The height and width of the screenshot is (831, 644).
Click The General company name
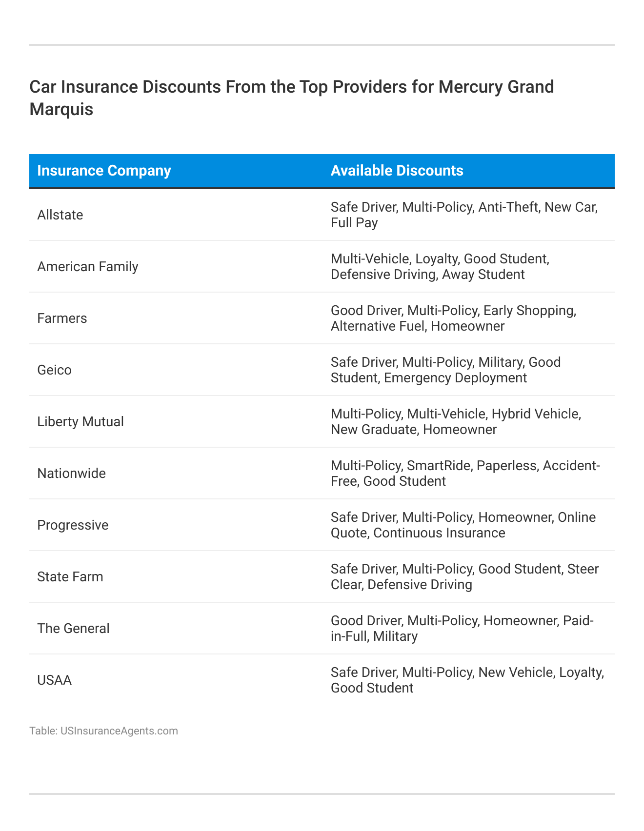click(73, 629)
